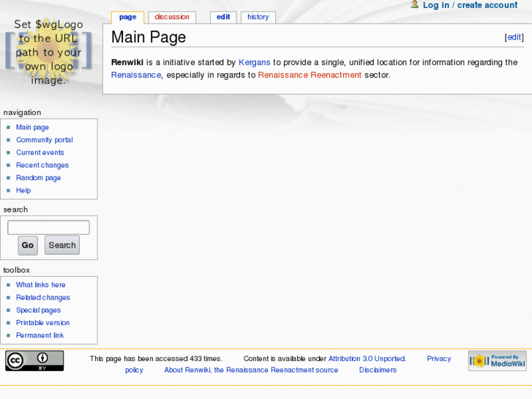Open the red Renaissance Reenactment link

(x=310, y=75)
